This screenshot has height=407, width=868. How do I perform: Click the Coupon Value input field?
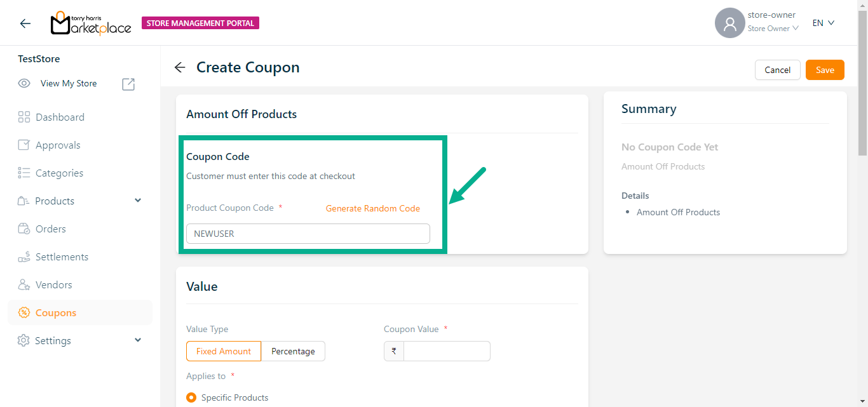tap(447, 351)
